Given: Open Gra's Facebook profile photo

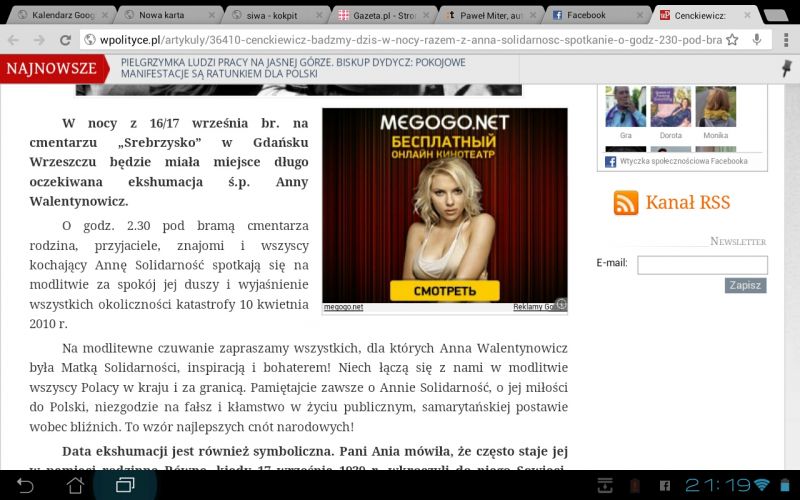Looking at the screenshot, I should [626, 106].
